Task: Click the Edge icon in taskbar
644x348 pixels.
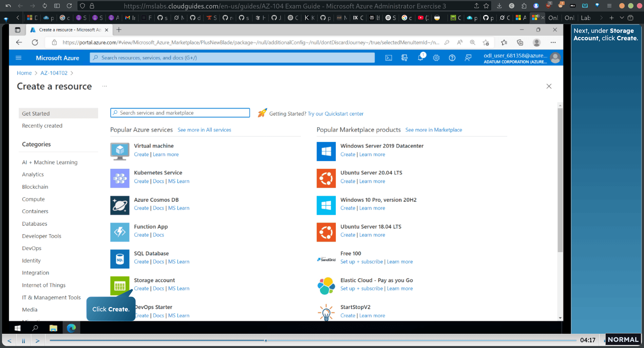Action: 71,328
